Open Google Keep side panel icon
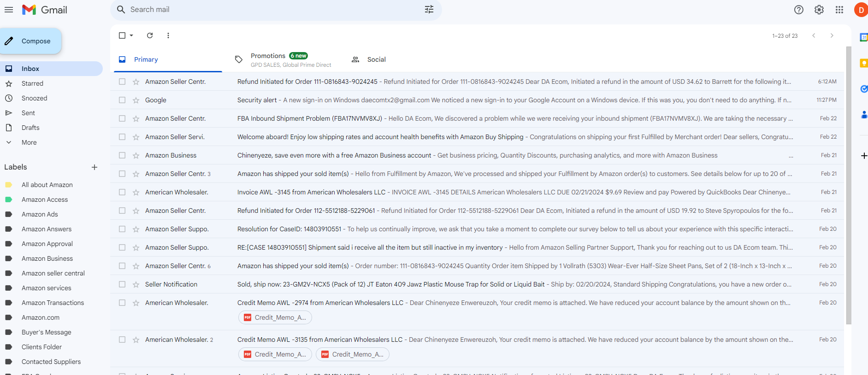This screenshot has height=375, width=868. (x=864, y=63)
